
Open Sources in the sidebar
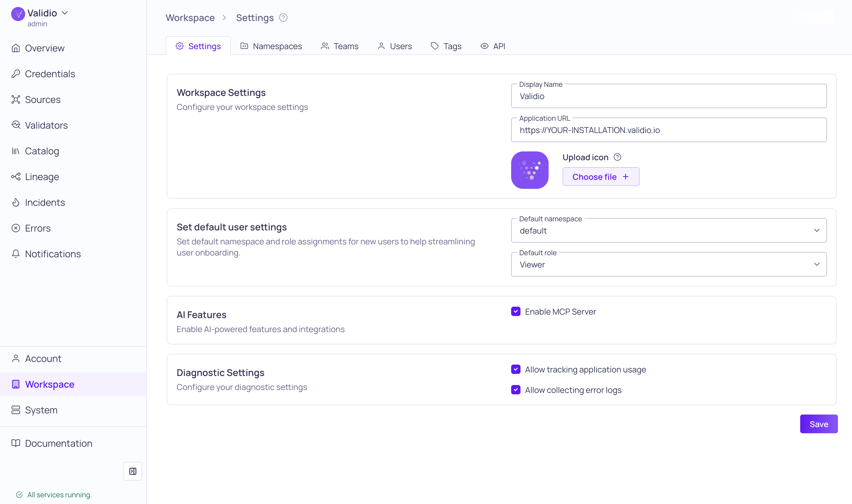tap(42, 99)
